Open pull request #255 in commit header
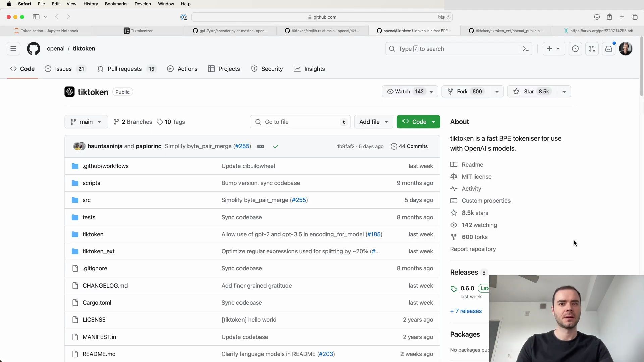644x362 pixels. pos(242,146)
